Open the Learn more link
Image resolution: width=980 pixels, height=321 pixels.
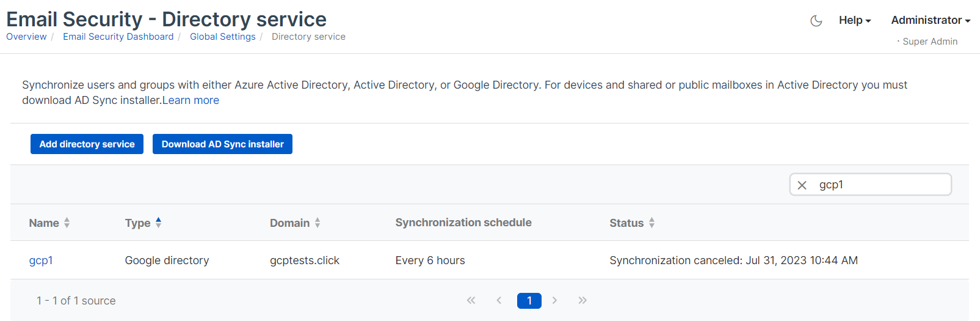tap(191, 100)
